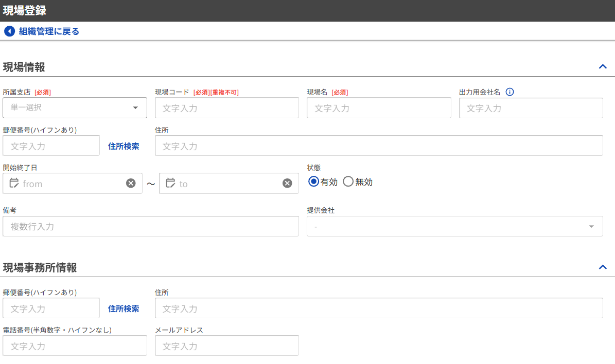Viewport: 615px width, 364px height.
Task: Open the 所属支店 dropdown
Action: pyautogui.click(x=75, y=108)
